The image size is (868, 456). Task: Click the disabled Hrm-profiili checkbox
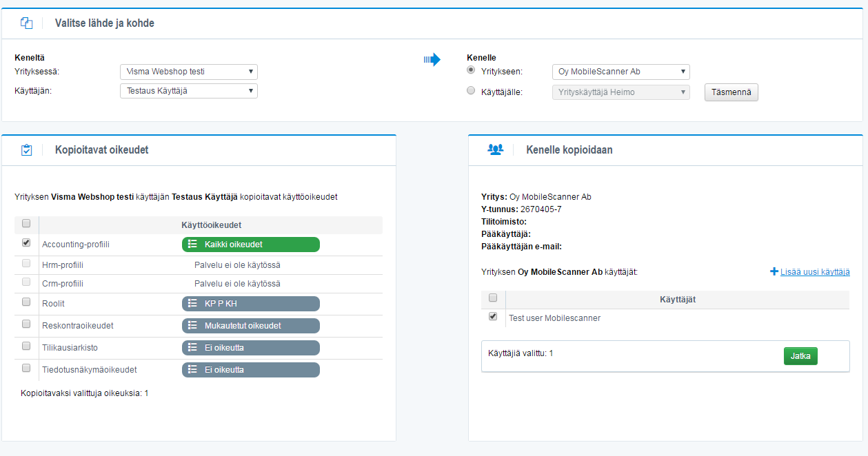[x=26, y=263]
